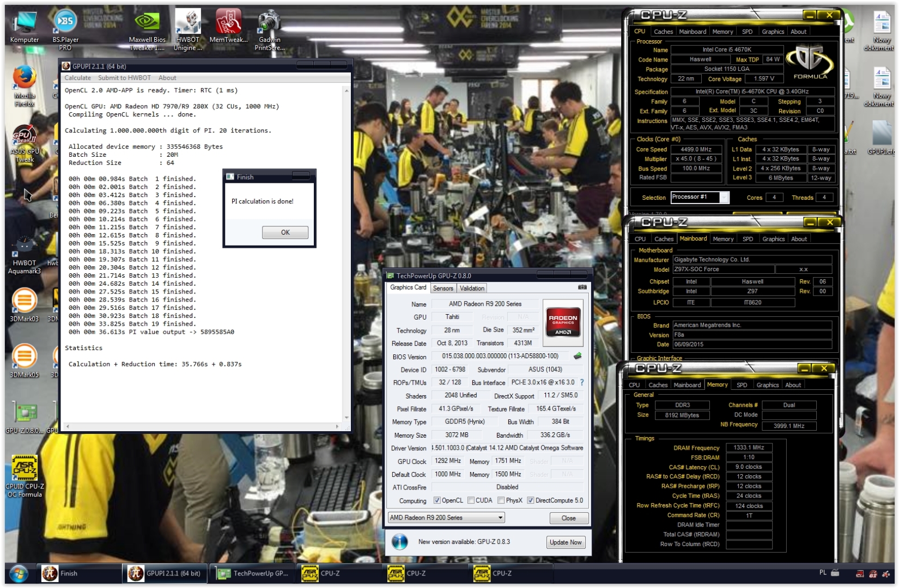899x588 pixels.
Task: Toggle CUDA checkbox in GPU-Z
Action: tap(470, 500)
